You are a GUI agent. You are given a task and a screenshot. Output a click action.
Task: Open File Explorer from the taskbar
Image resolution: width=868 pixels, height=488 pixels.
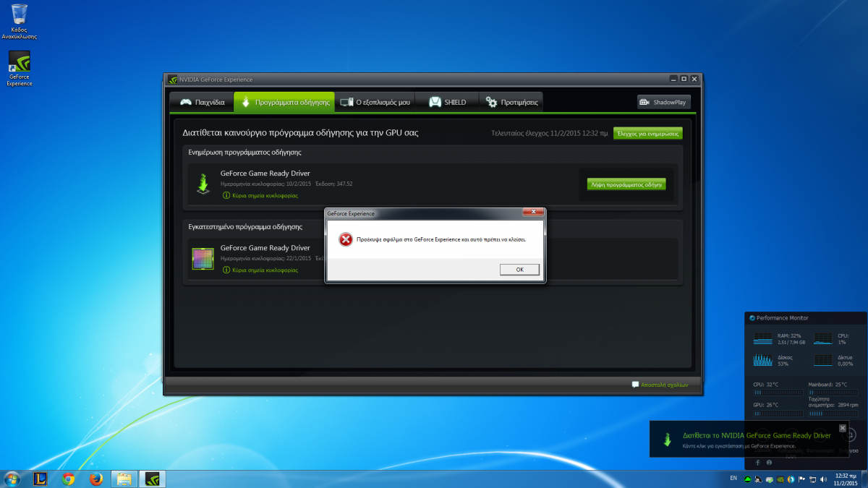pos(124,479)
